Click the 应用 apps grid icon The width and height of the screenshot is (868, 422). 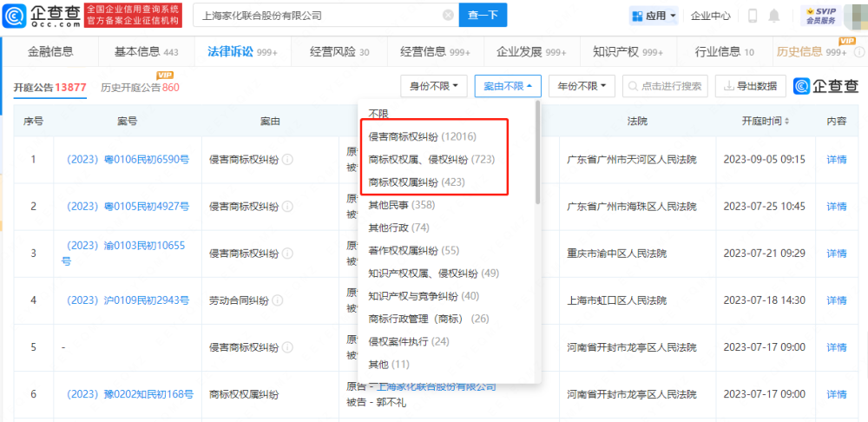[x=638, y=16]
